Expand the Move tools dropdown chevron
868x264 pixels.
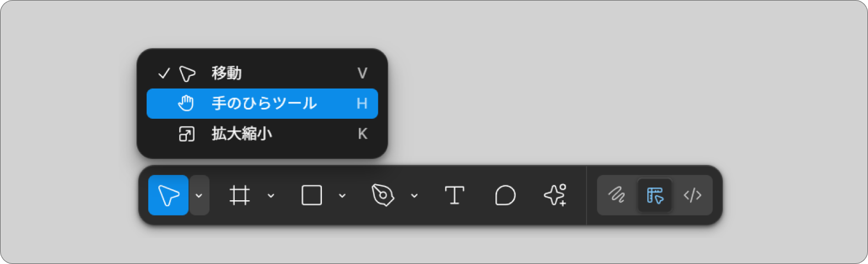[x=199, y=195]
